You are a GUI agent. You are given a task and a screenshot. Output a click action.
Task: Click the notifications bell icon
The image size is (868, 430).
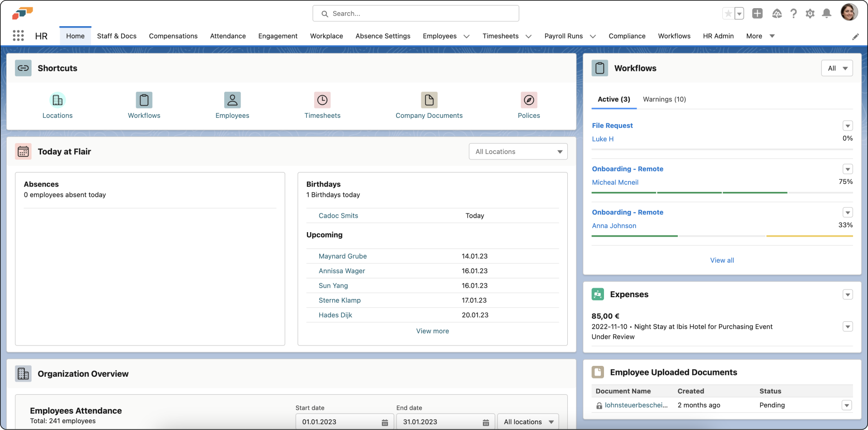(826, 14)
